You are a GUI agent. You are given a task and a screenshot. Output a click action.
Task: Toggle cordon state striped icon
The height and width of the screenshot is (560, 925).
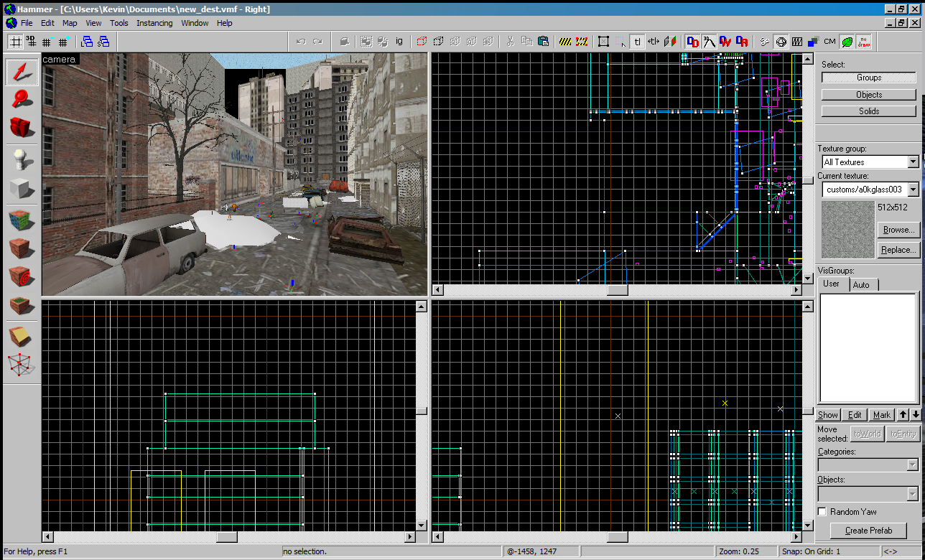pos(566,42)
